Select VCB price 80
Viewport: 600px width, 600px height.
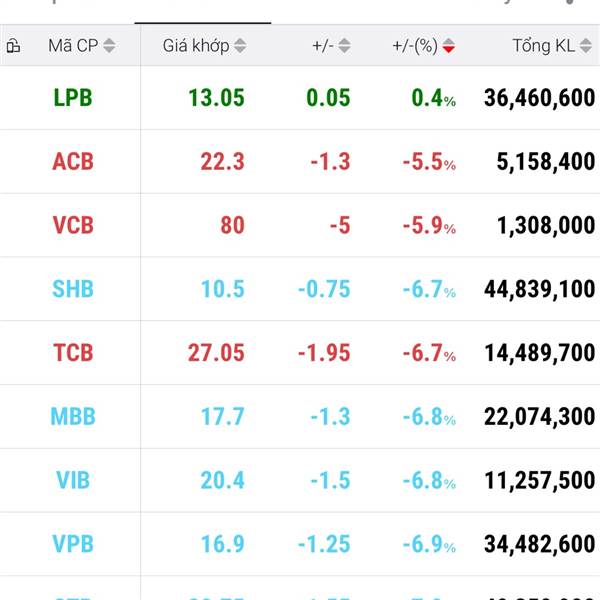232,225
